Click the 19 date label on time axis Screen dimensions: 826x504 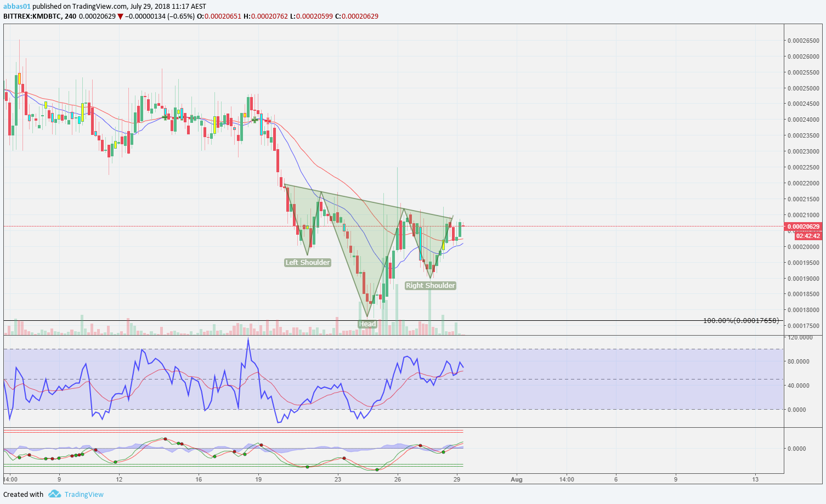point(258,479)
